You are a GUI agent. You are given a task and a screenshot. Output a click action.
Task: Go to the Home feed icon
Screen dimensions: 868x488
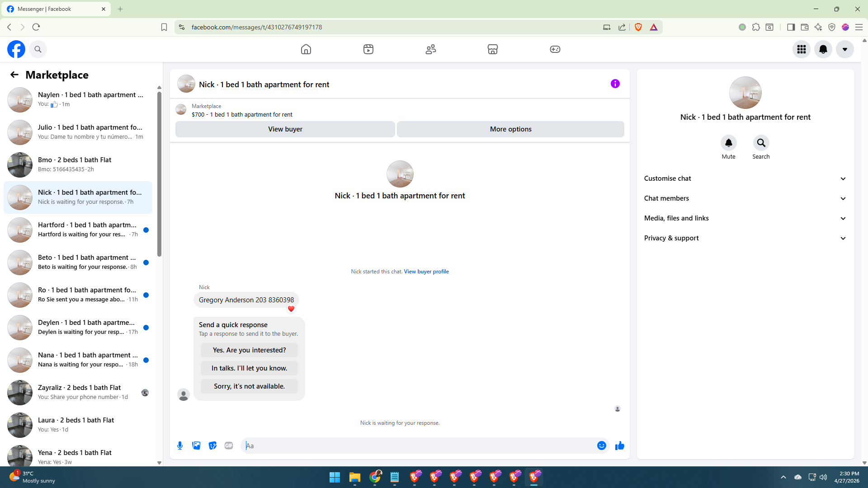click(x=306, y=49)
